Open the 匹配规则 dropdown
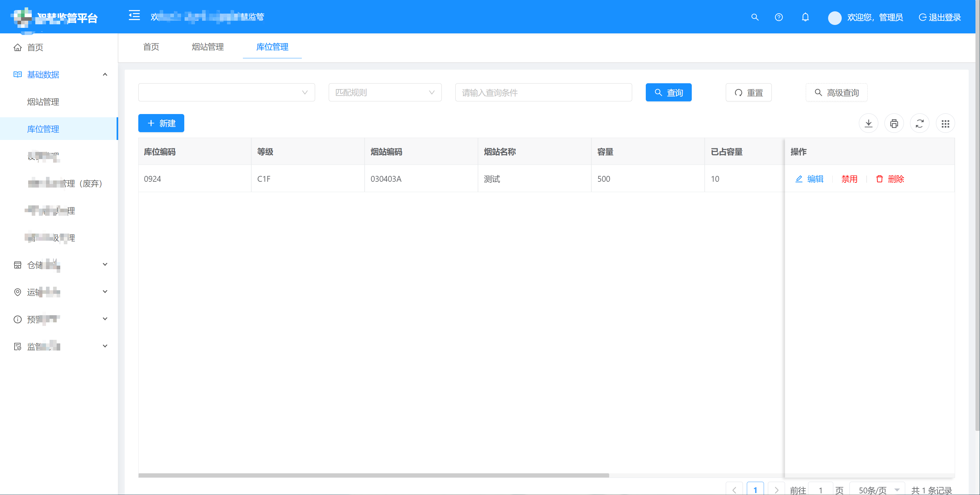980x495 pixels. (x=385, y=92)
